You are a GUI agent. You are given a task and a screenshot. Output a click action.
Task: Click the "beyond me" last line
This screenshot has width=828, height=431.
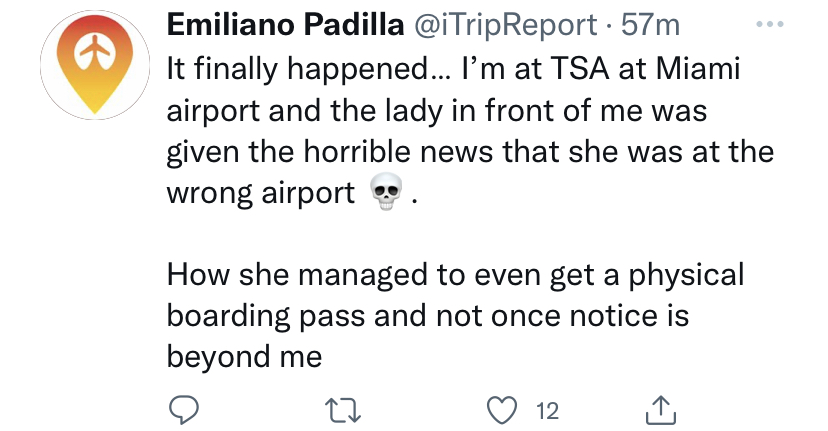(x=244, y=356)
